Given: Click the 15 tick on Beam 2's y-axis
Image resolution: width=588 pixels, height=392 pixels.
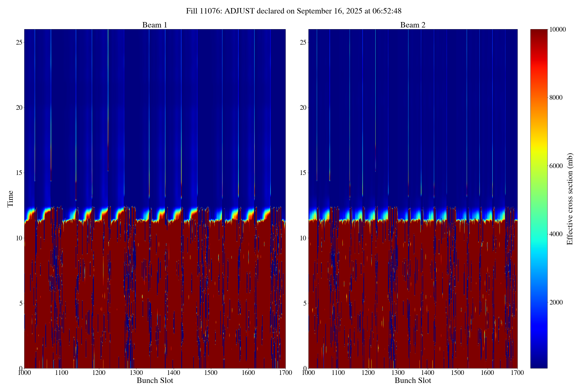Looking at the screenshot, I should point(303,173).
